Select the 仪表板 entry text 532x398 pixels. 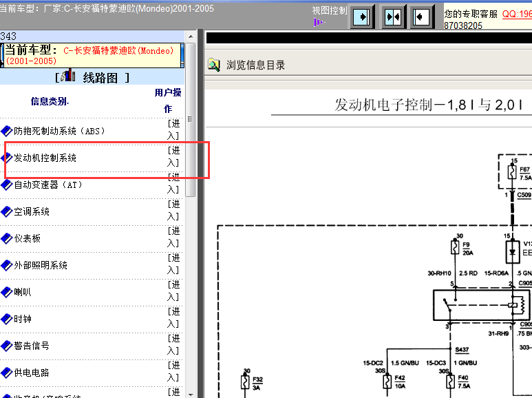(x=27, y=238)
